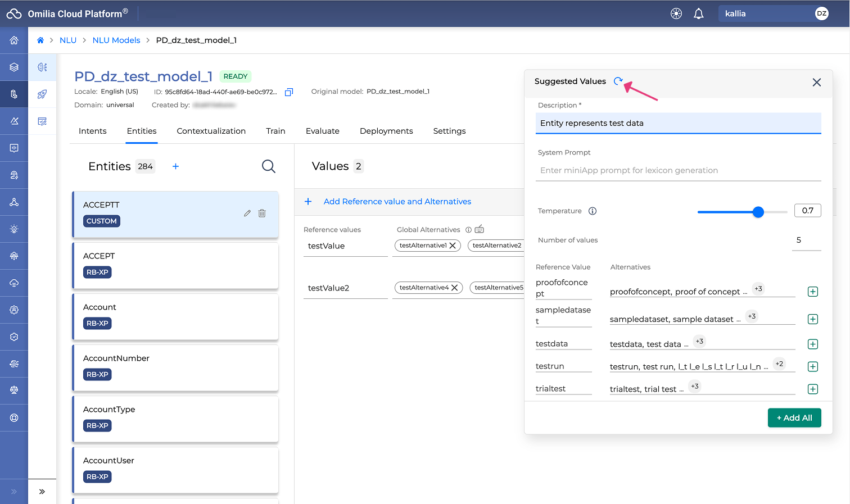Click the home icon in the breadcrumb
Image resolution: width=850 pixels, height=504 pixels.
point(40,40)
